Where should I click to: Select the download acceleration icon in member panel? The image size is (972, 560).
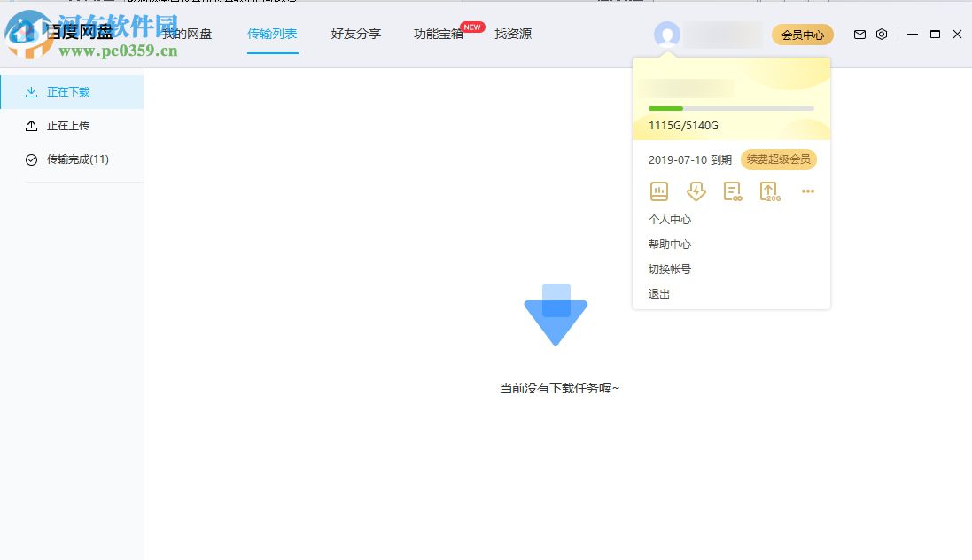tap(696, 191)
